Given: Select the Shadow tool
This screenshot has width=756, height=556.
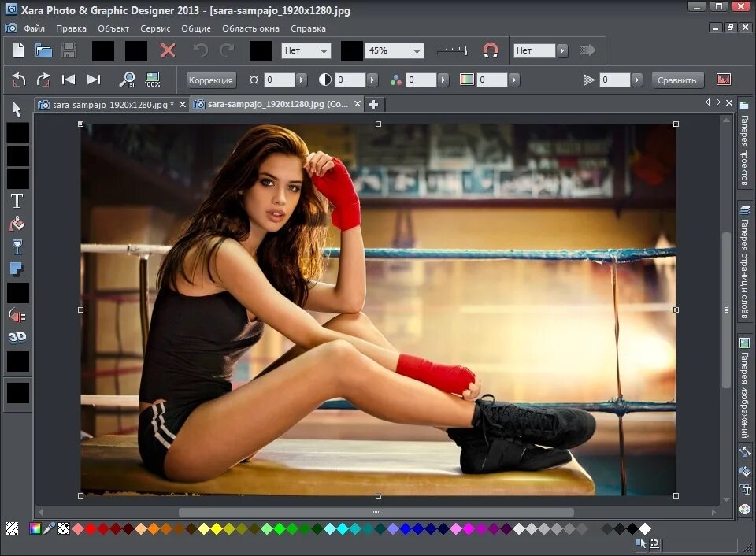Looking at the screenshot, I should (16, 269).
